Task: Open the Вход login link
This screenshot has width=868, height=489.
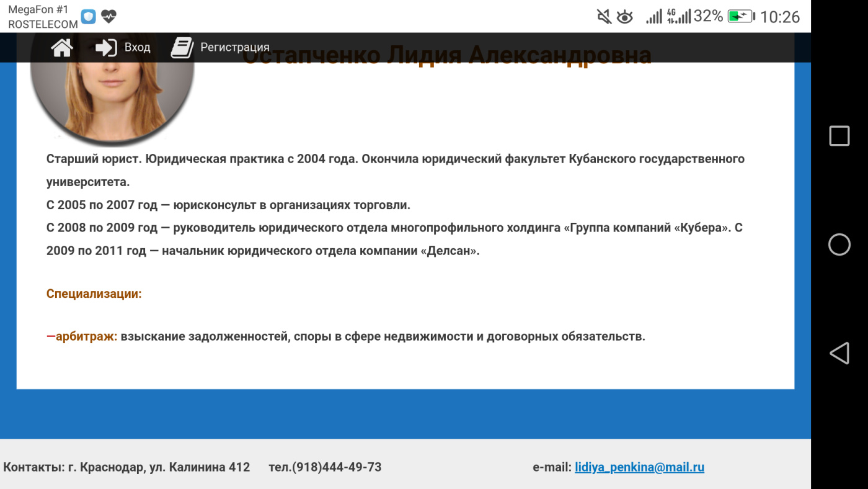Action: [137, 48]
